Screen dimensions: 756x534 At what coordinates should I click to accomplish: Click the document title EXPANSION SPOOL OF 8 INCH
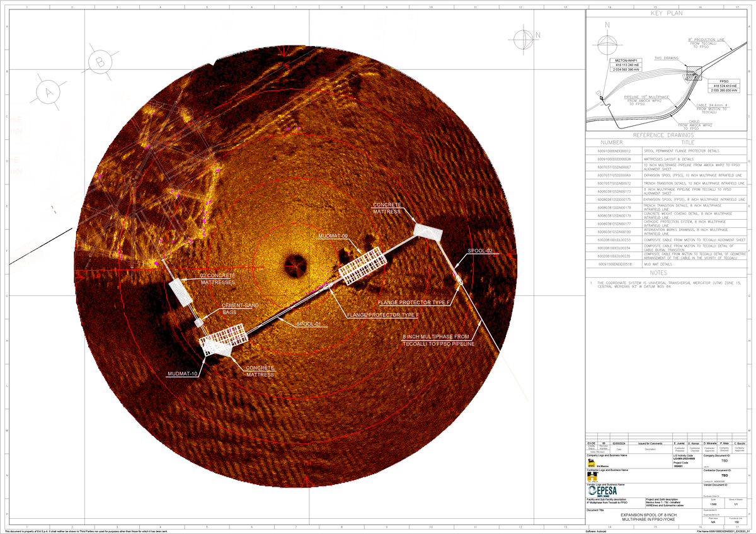[649, 515]
